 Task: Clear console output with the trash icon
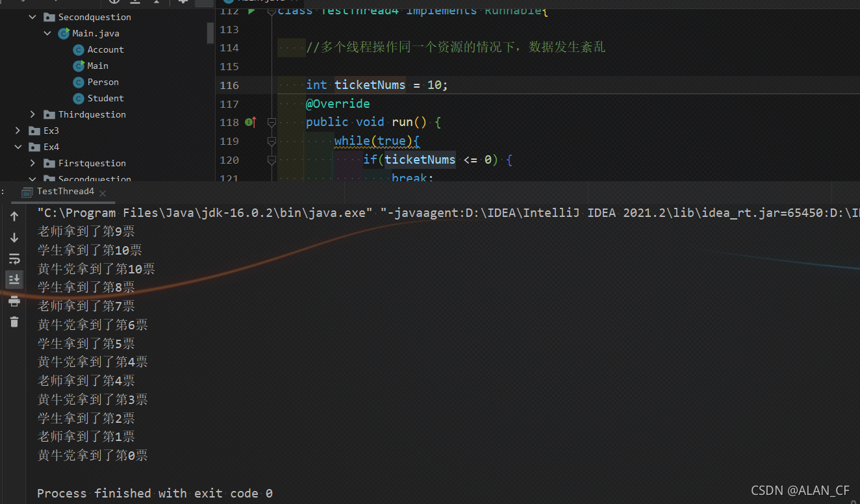point(14,321)
